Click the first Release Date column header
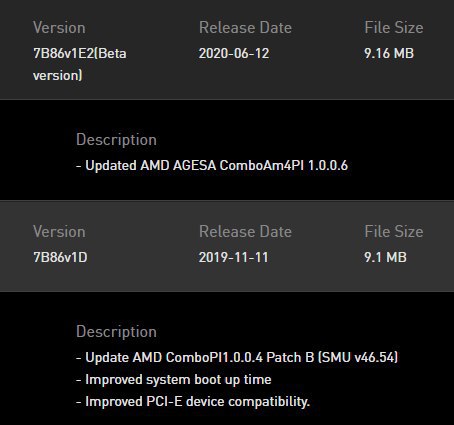This screenshot has width=454, height=425. pyautogui.click(x=245, y=28)
